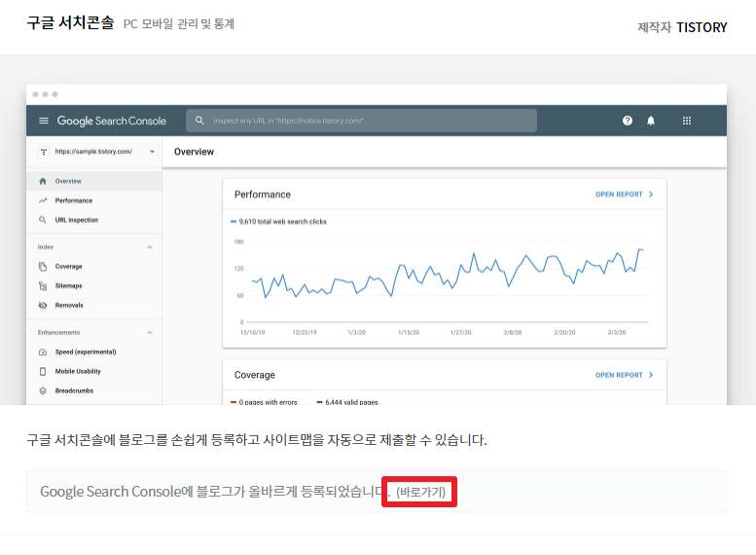
Task: Click the PC 모바일 관리 및 통계 subtitle
Action: 179,24
